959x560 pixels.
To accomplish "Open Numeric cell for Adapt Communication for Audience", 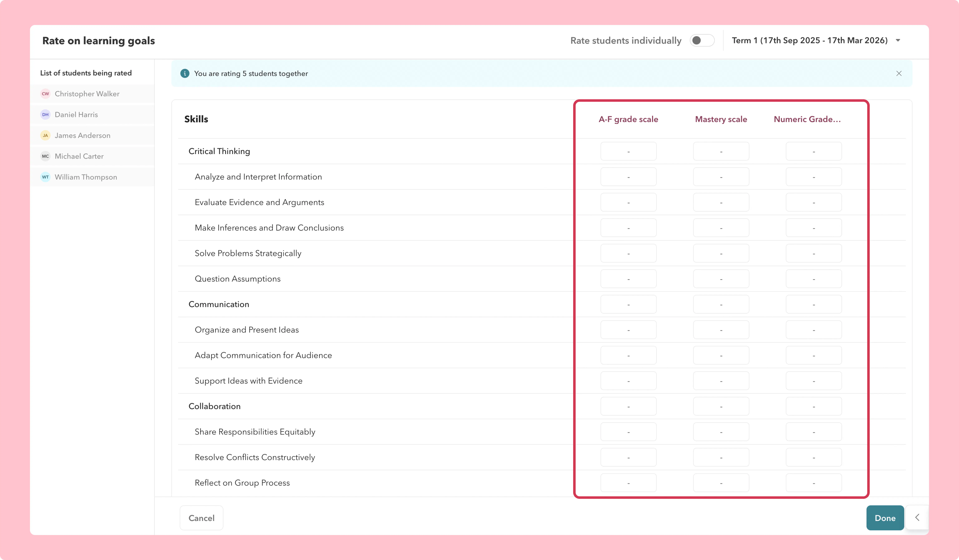I will tap(814, 355).
